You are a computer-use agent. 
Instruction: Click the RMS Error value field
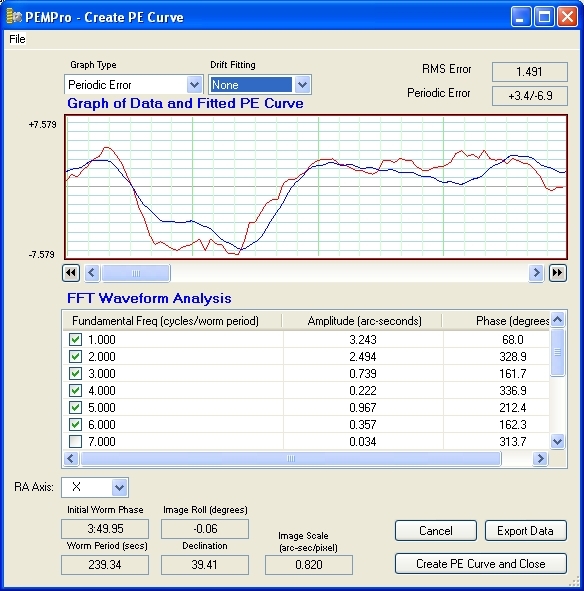[x=529, y=72]
